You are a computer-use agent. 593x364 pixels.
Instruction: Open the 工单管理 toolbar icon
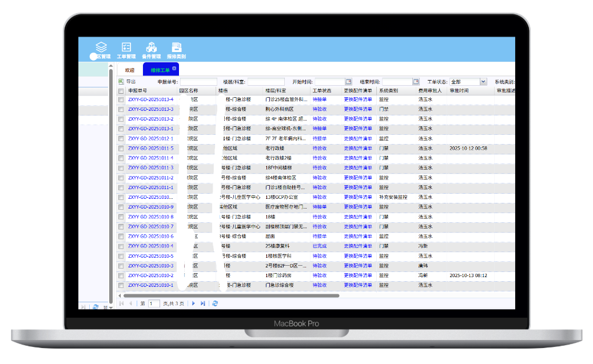point(126,47)
